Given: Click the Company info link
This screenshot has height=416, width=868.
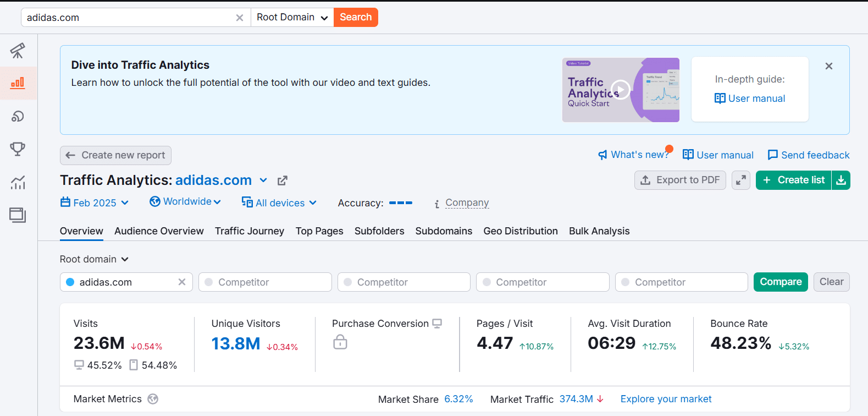Looking at the screenshot, I should tap(467, 202).
